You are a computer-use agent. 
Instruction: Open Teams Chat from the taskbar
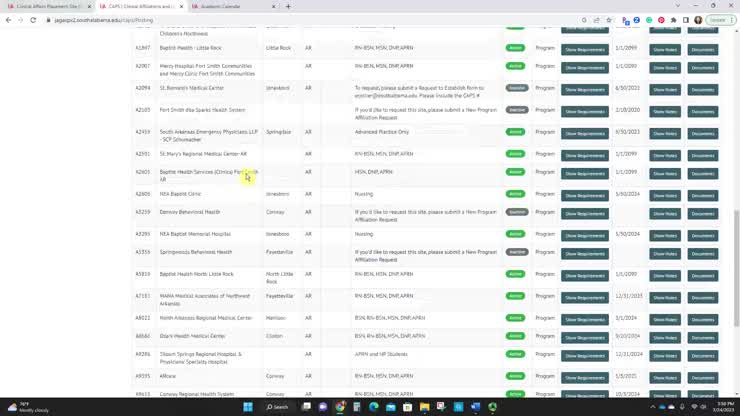tap(323, 407)
